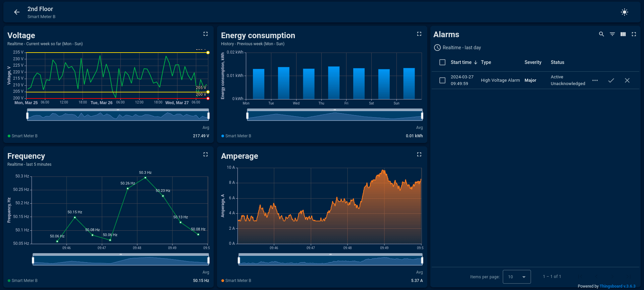
Task: Toggle Smart Meter B legend in Voltage chart
Action: pyautogui.click(x=23, y=136)
